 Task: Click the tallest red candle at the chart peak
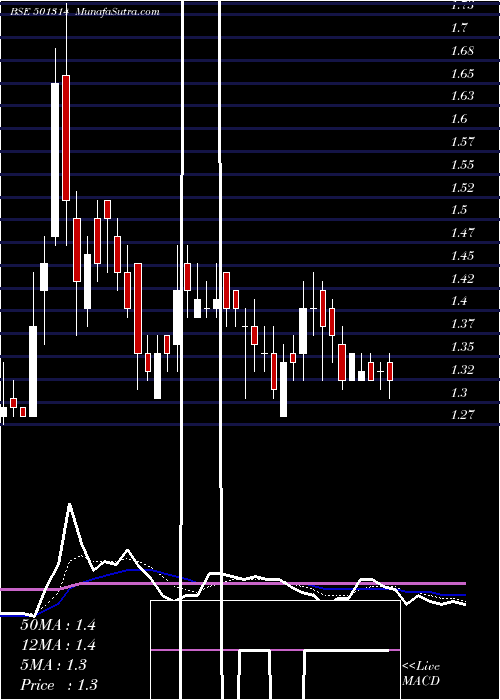coord(66,138)
